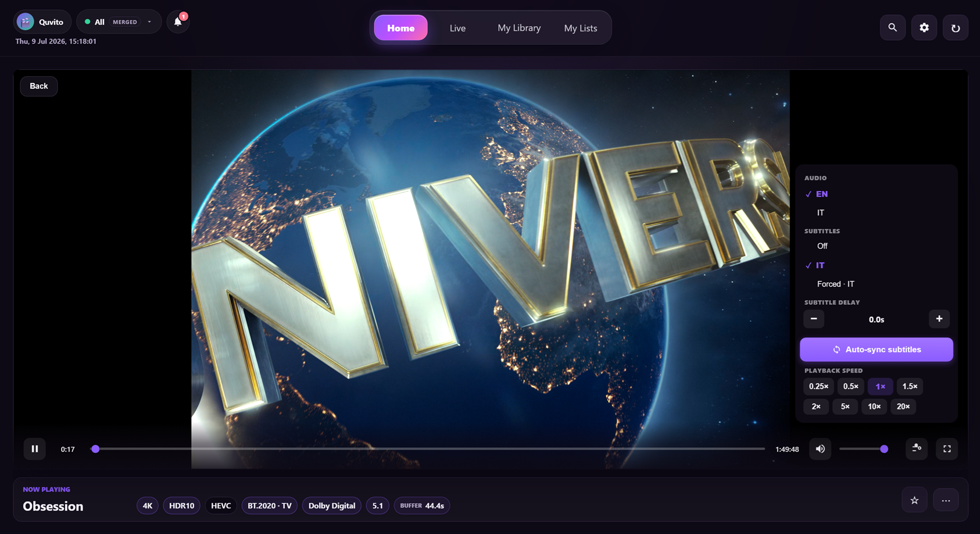The width and height of the screenshot is (980, 534).
Task: Click the date and time text
Action: [56, 41]
